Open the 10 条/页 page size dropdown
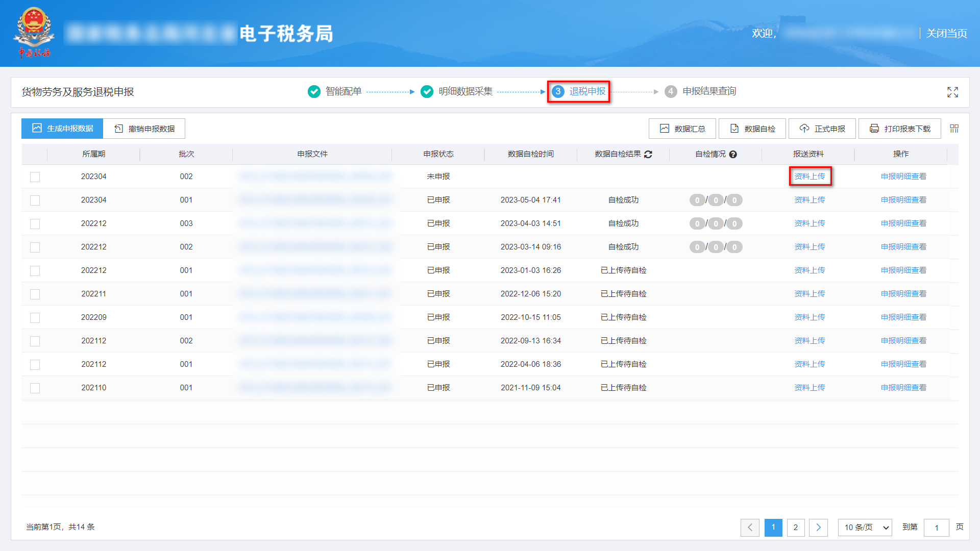980x551 pixels. (865, 528)
